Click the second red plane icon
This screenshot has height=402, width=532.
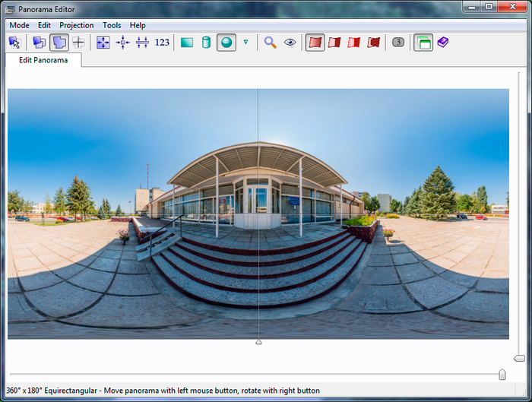334,43
